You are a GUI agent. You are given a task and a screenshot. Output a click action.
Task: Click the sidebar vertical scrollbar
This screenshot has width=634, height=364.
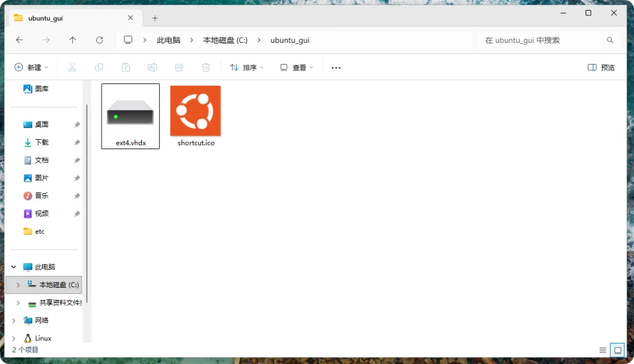[x=86, y=204]
